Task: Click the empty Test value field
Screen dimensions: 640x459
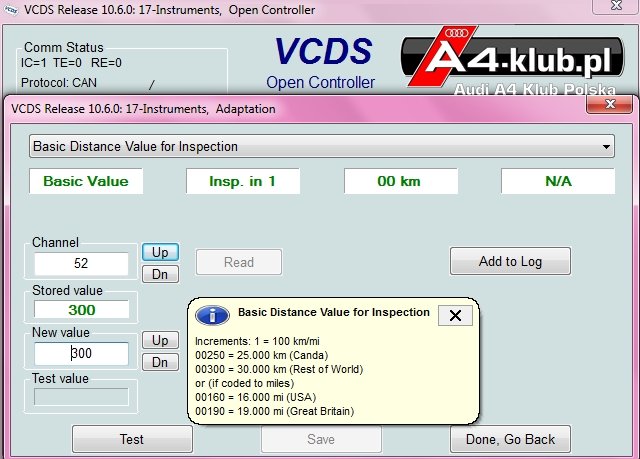Action: click(81, 397)
